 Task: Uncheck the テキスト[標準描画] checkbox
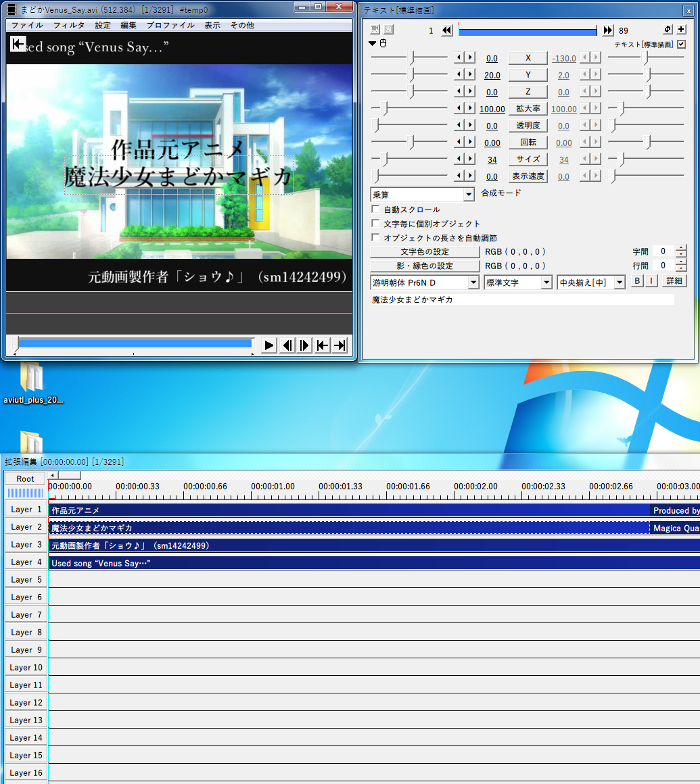[681, 45]
